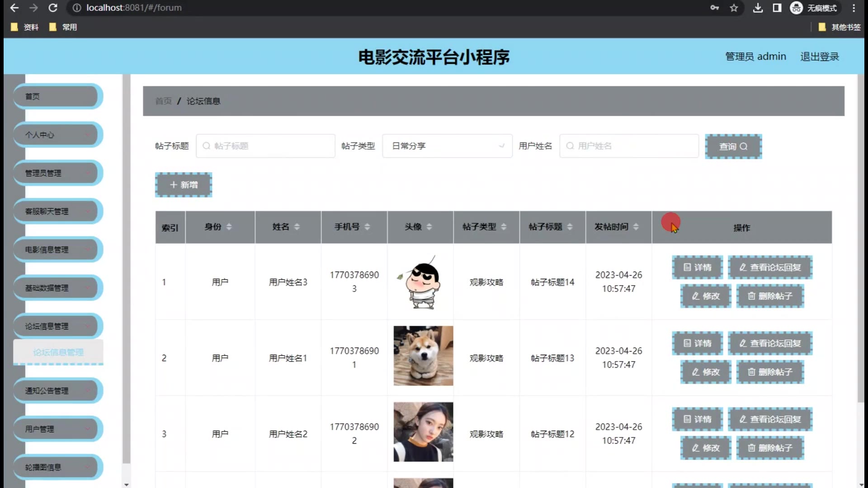Open 详情 for 帖子标题13 row
The image size is (868, 488).
click(698, 343)
